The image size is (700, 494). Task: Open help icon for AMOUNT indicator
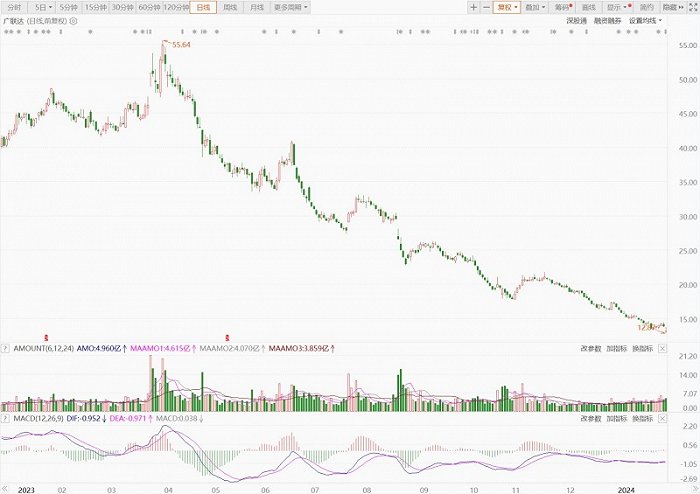coord(5,349)
